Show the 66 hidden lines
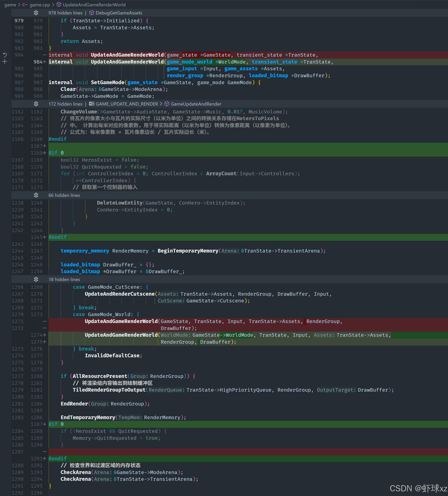 pyautogui.click(x=64, y=195)
